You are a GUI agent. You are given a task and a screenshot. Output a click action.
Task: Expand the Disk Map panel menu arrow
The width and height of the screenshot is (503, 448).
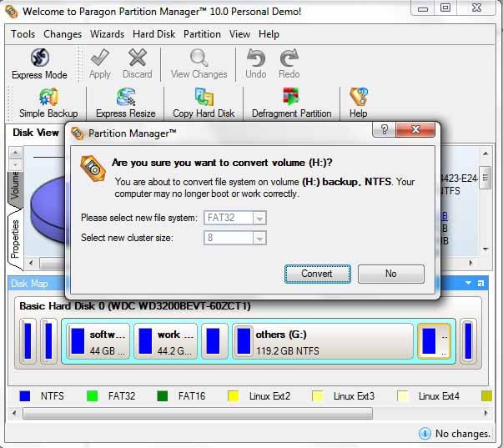pos(468,283)
